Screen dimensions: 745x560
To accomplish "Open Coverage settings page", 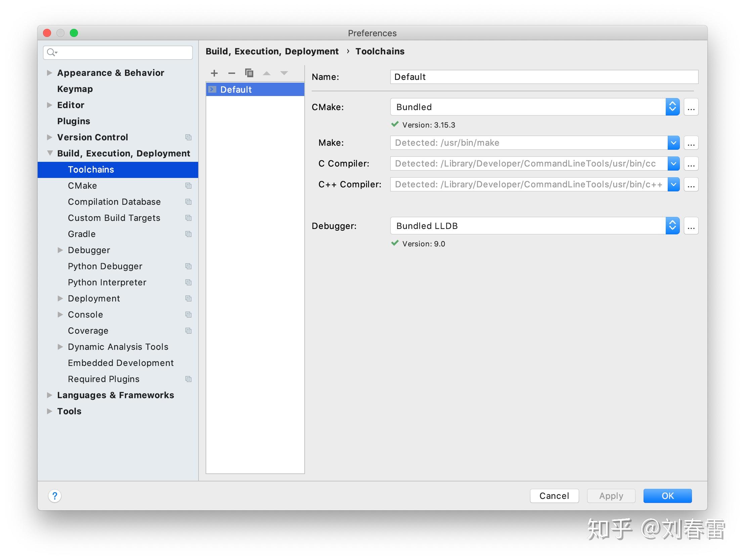I will [88, 331].
